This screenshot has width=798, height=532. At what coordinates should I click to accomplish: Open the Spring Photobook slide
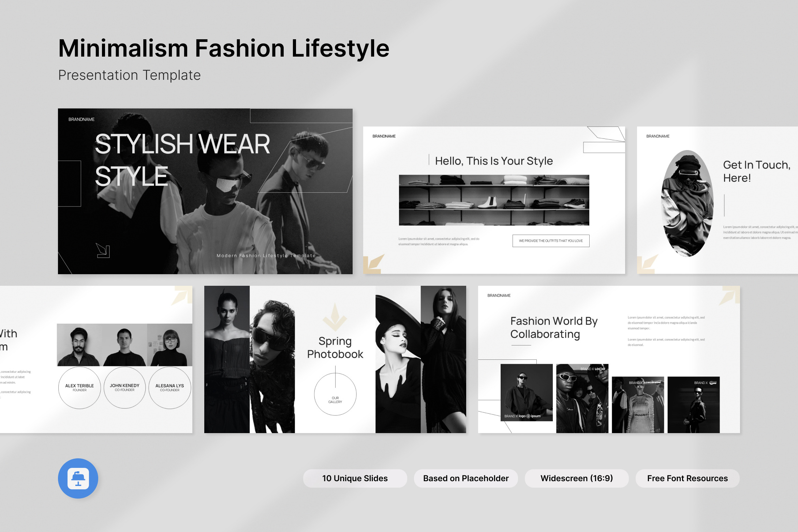[x=335, y=359]
